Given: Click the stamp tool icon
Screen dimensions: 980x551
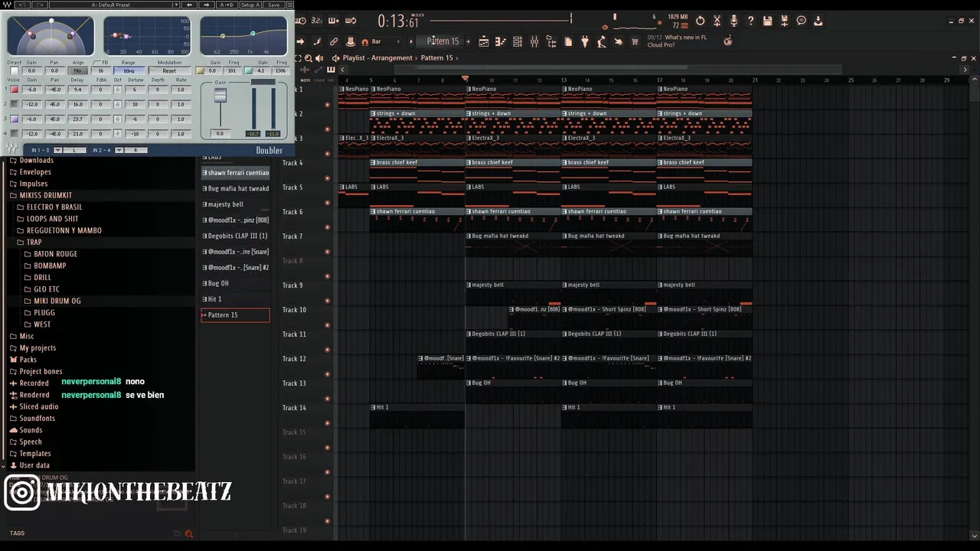Looking at the screenshot, I should tap(351, 41).
